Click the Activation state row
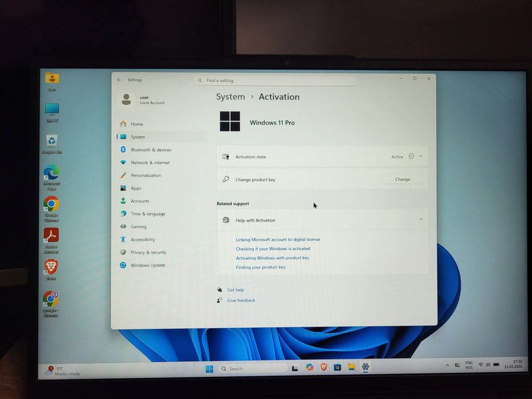532x399 pixels. tap(322, 156)
